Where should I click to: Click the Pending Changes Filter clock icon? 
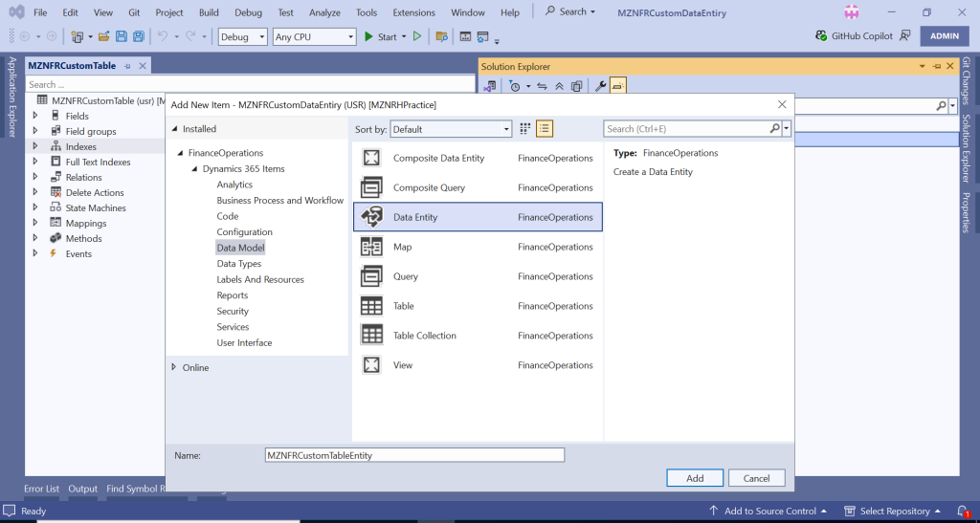click(515, 86)
